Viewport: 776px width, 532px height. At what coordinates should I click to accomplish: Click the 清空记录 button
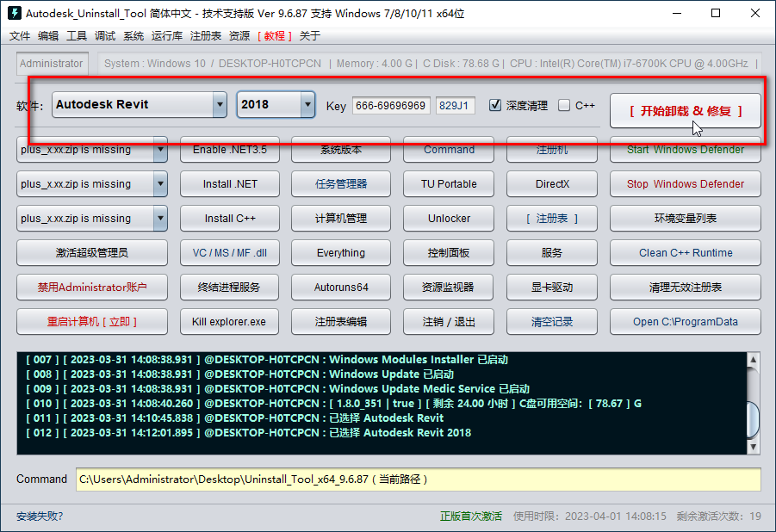[552, 322]
